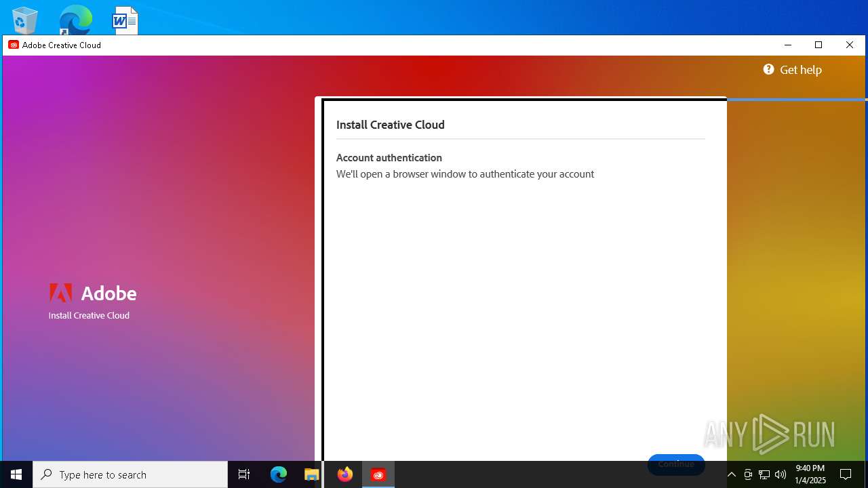Open the clock showing 9:40 PM
Viewport: 868px width, 488px height.
coord(810,474)
